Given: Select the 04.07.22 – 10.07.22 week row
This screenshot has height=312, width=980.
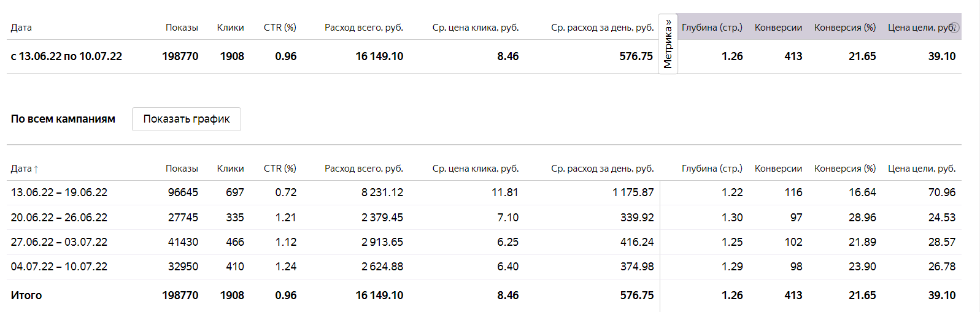Looking at the screenshot, I should click(59, 267).
